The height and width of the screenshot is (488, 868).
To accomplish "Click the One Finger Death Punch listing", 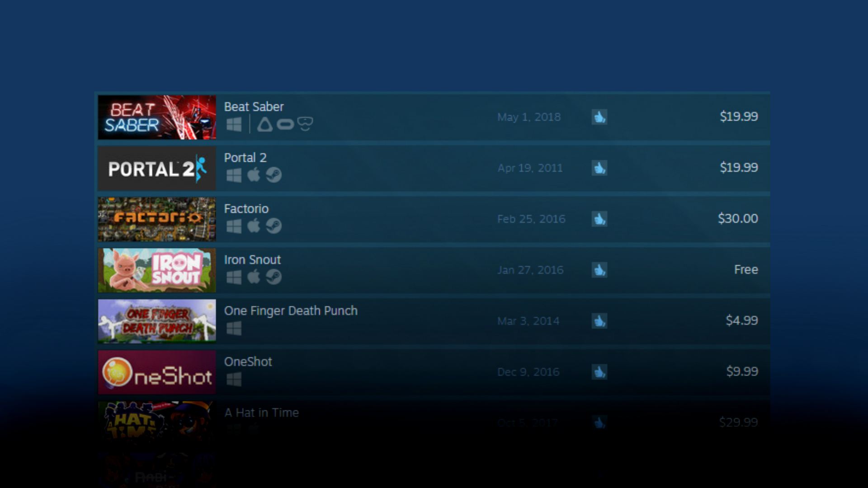I will (434, 320).
